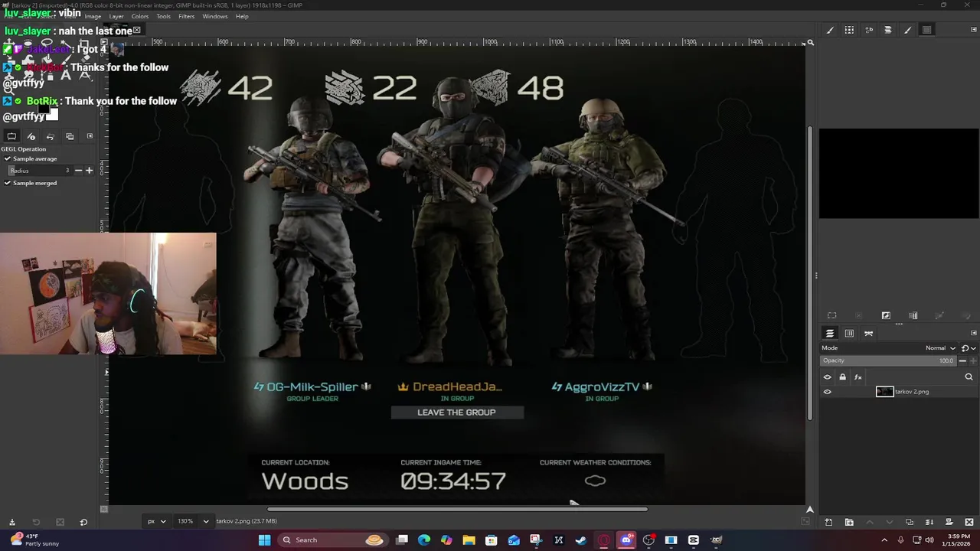The height and width of the screenshot is (551, 980).
Task: Click the layer effects fx header icon
Action: click(857, 377)
